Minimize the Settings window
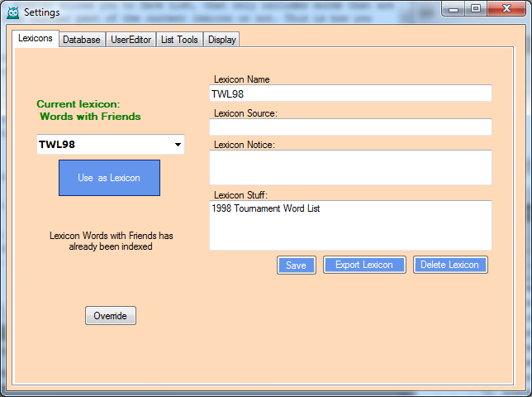This screenshot has width=532, height=397. 454,9
